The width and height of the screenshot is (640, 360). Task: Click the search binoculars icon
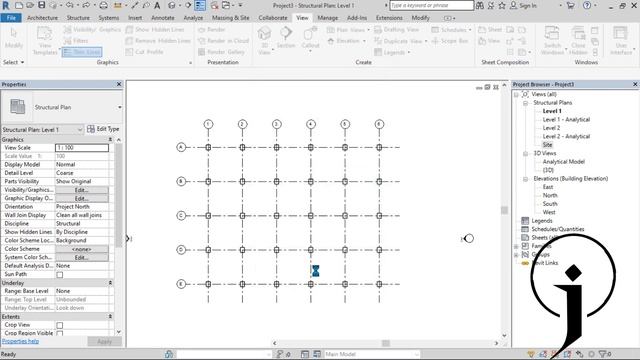click(x=480, y=5)
